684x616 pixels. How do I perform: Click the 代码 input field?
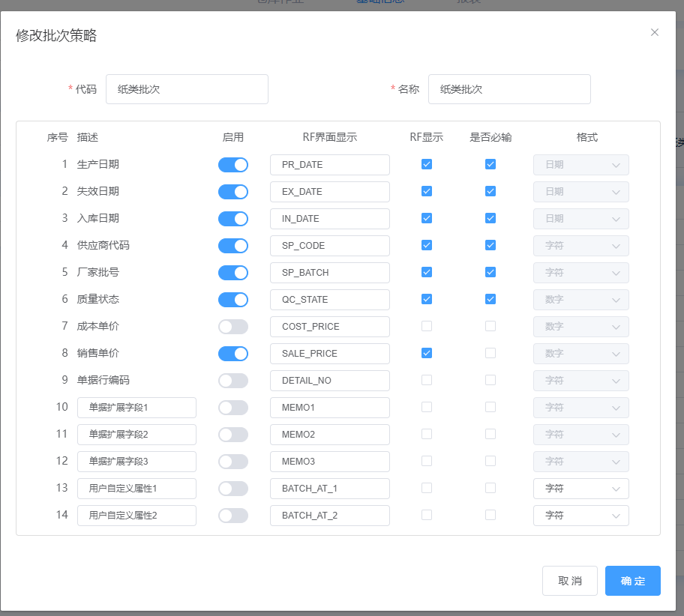click(187, 89)
